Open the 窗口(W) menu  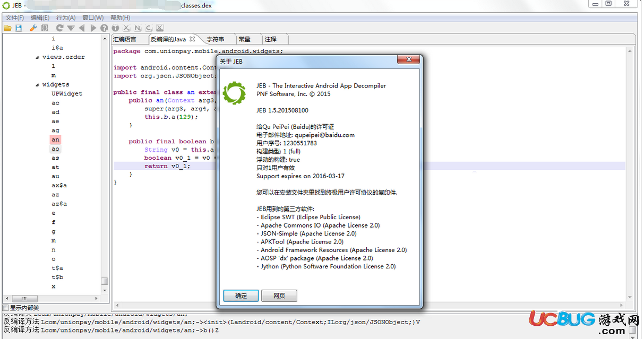(x=93, y=18)
